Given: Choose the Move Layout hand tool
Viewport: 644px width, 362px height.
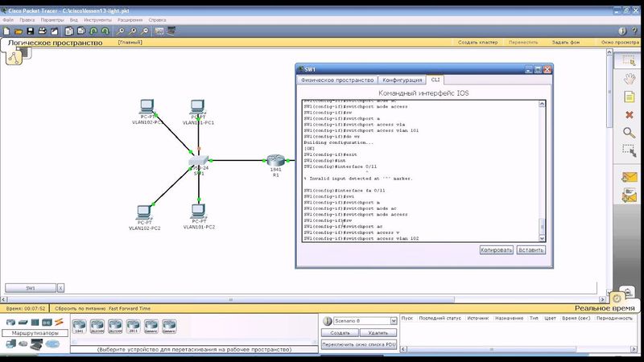Looking at the screenshot, I should pos(629,79).
